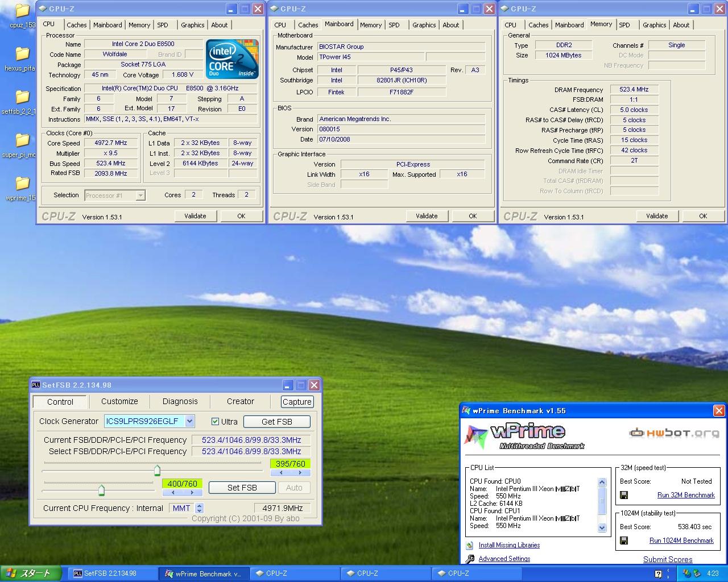Click Validate in the CPU-tab CPU-Z window
This screenshot has height=582, width=728.
click(195, 216)
